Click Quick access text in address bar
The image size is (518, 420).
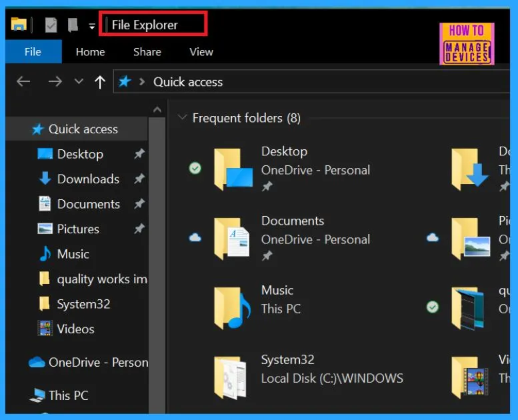tap(188, 82)
